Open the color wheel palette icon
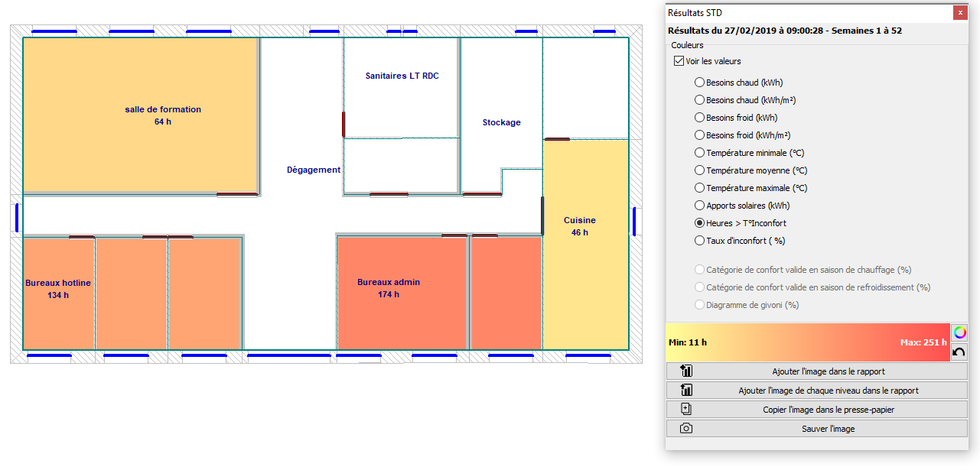Viewport: 980px width, 470px height. point(959,332)
